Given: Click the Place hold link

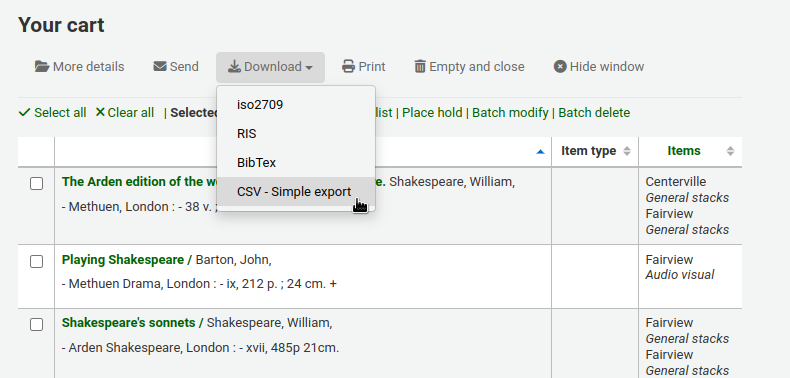Looking at the screenshot, I should 432,112.
